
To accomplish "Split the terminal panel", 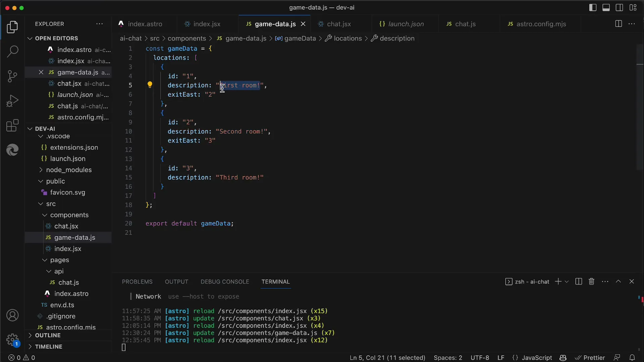I will (578, 281).
